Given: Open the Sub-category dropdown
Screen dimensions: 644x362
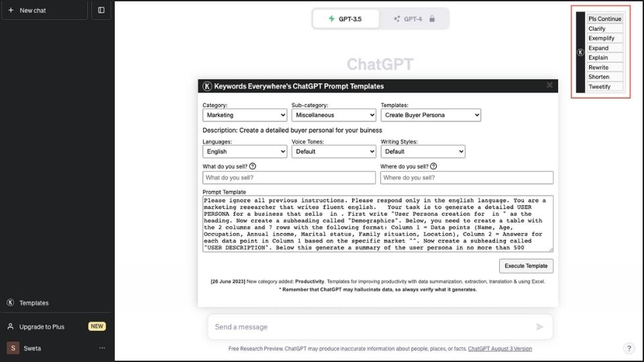Looking at the screenshot, I should [333, 115].
